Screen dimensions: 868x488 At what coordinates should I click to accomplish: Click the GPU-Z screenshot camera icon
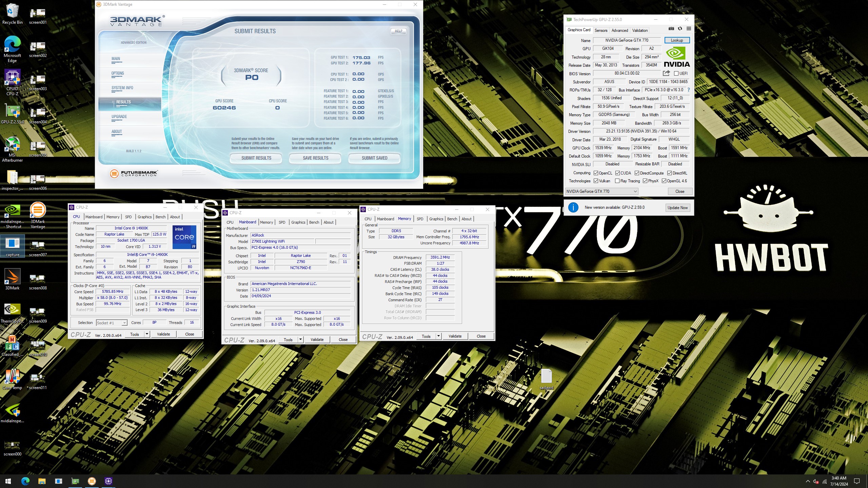[x=671, y=28]
